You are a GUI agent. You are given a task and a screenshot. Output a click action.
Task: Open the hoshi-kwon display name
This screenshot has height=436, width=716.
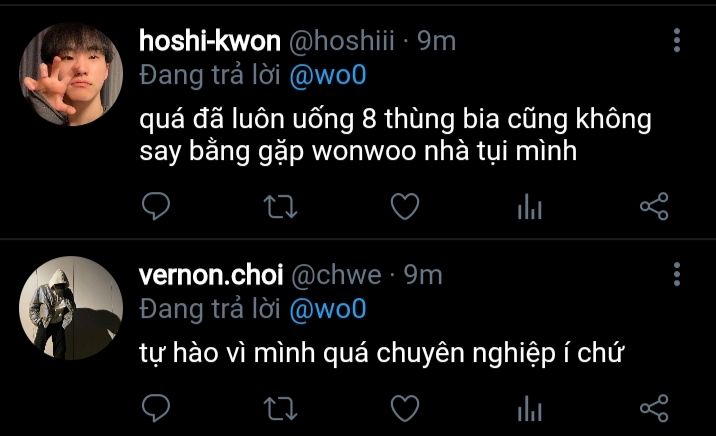(210, 41)
